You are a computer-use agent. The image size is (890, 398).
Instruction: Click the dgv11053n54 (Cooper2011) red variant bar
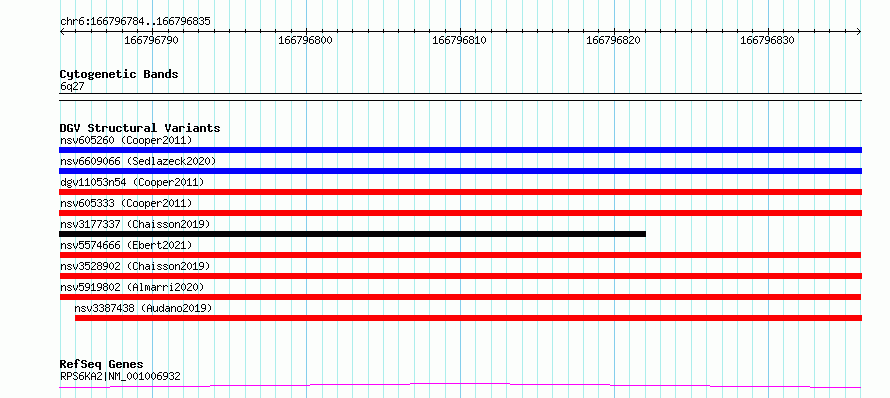pyautogui.click(x=460, y=192)
